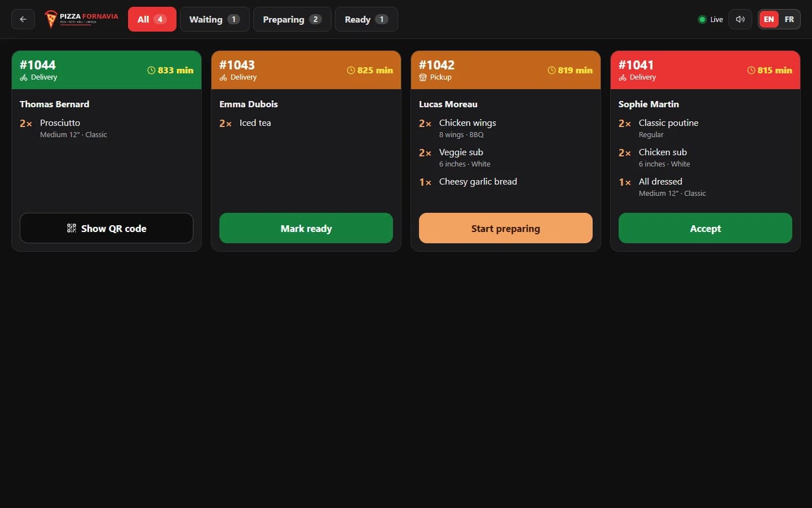Screen dimensions: 812x508
Task: Go back using the arrow button
Action: click(23, 19)
